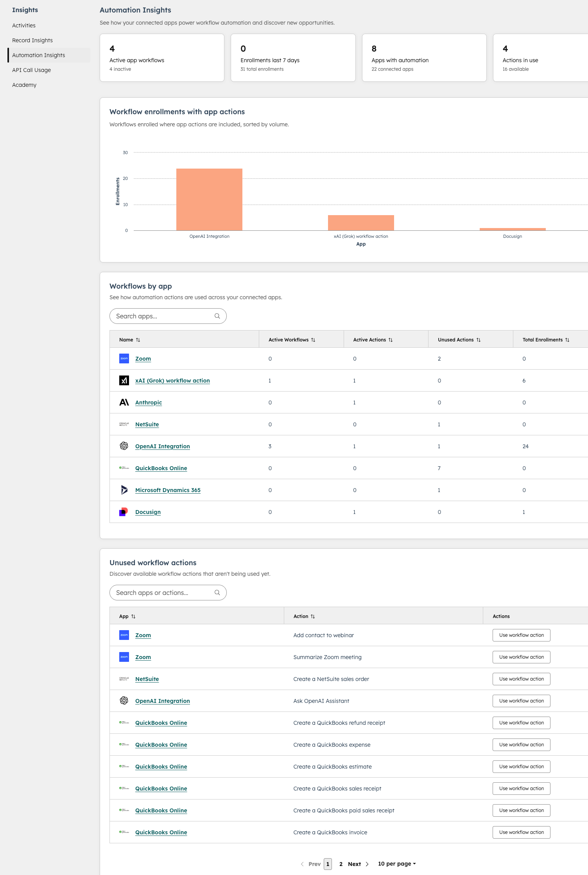
Task: Use workflow action for Summarize Zoom meeting
Action: point(521,657)
